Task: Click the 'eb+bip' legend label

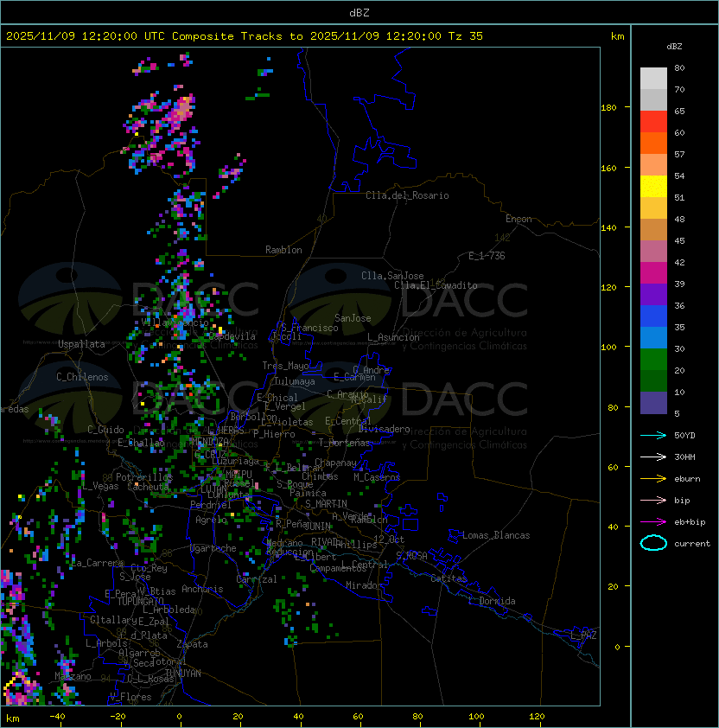Action: (x=690, y=522)
